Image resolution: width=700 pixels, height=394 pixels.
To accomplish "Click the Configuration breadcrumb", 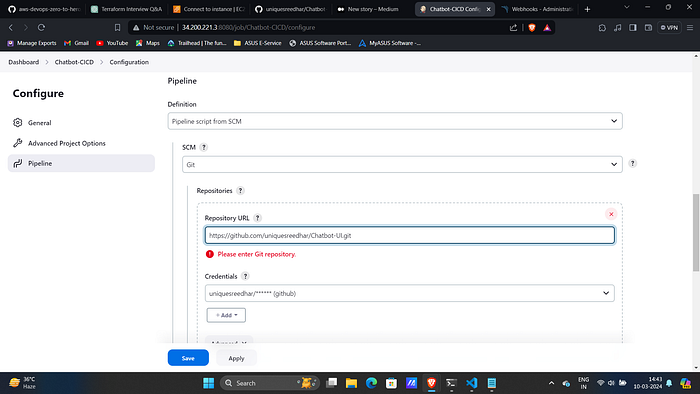I will coord(129,62).
